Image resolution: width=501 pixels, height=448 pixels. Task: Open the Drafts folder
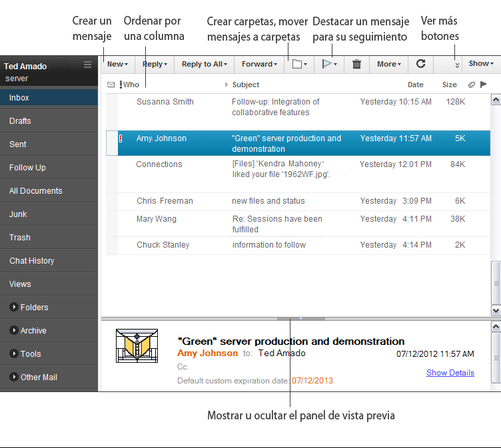pyautogui.click(x=20, y=121)
